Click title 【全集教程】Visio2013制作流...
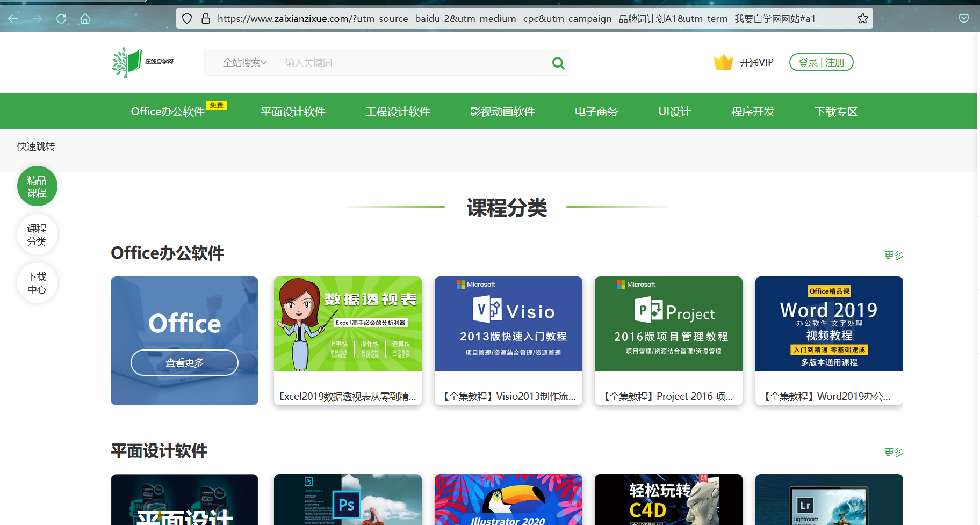 508,396
